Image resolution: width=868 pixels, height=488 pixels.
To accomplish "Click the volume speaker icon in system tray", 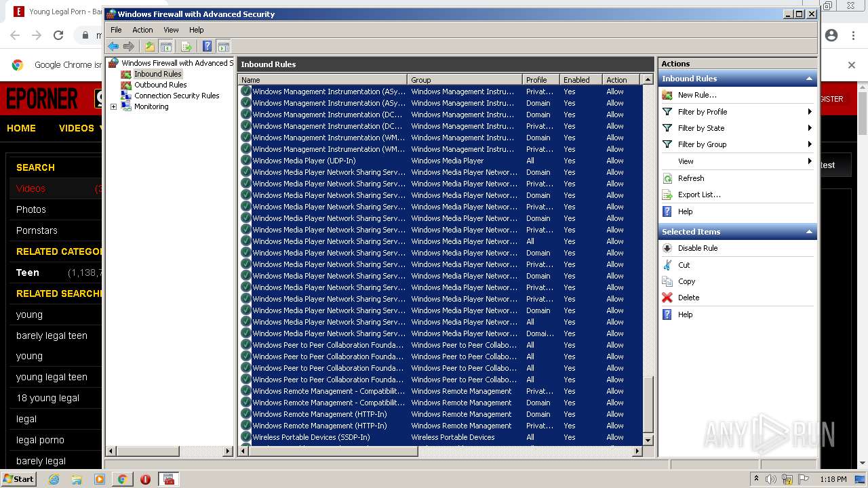I will click(771, 479).
